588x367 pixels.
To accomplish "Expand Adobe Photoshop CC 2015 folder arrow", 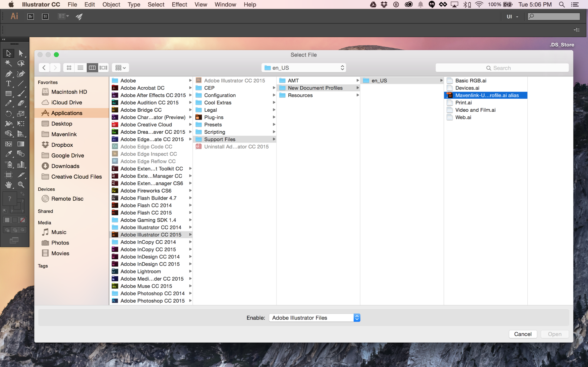I will coord(190,301).
